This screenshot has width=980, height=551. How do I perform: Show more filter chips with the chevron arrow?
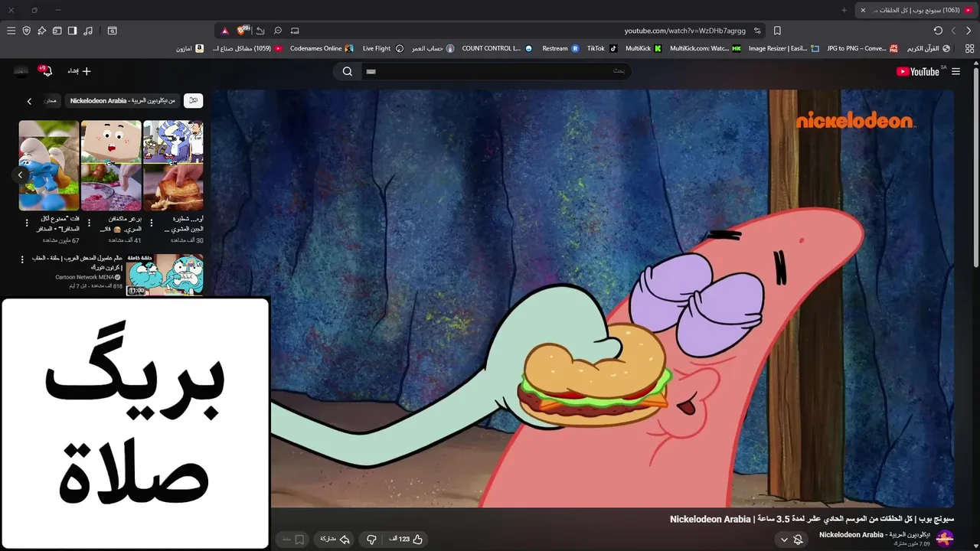(x=29, y=101)
